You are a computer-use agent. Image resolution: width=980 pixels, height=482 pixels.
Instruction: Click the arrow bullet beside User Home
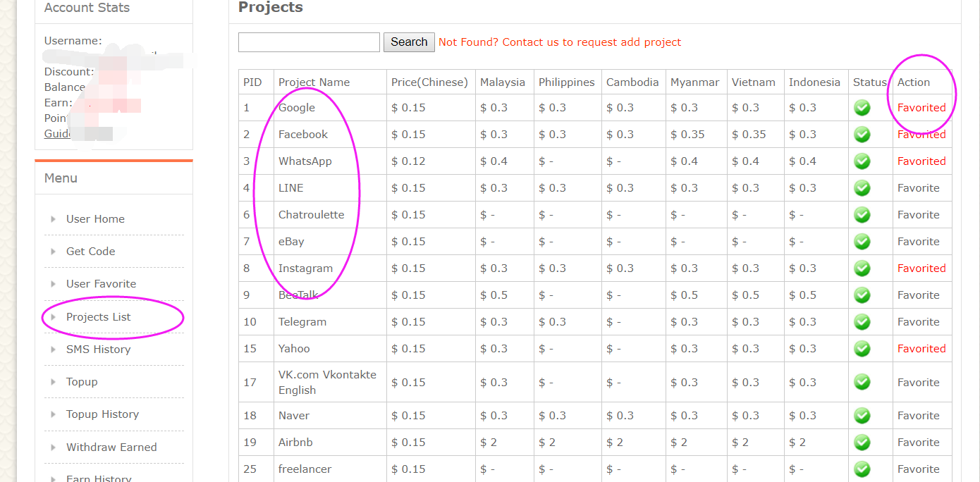53,219
